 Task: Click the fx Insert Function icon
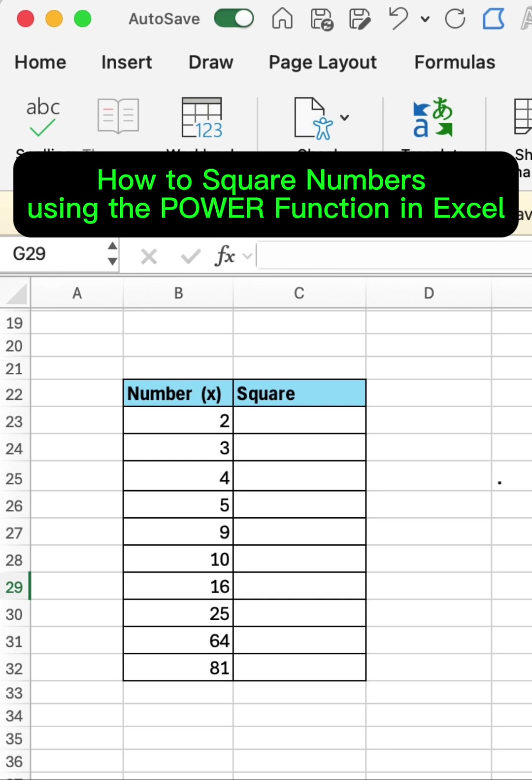(x=225, y=256)
